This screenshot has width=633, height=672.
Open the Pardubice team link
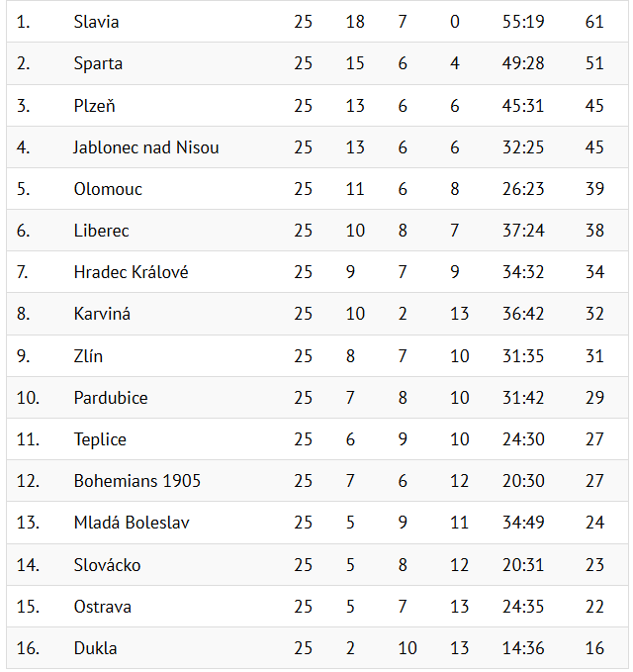coord(111,398)
